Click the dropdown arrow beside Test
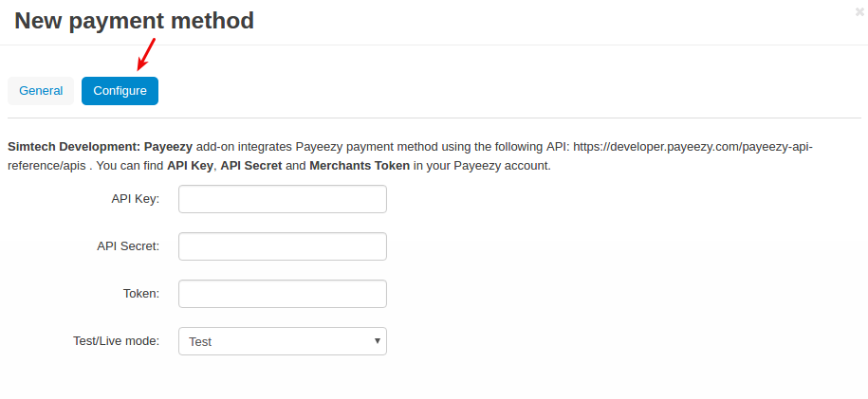The height and width of the screenshot is (399, 868). (x=377, y=341)
